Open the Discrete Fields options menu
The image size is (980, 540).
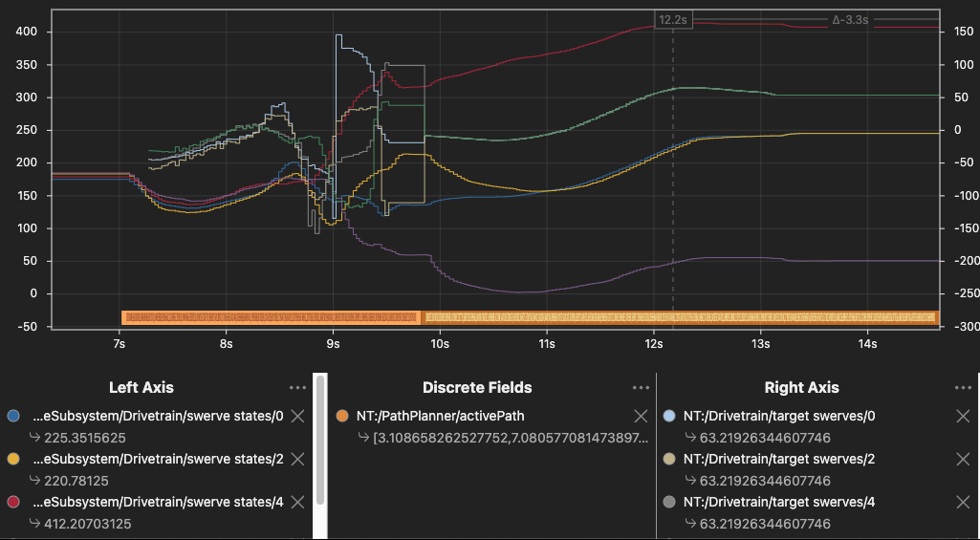click(641, 388)
